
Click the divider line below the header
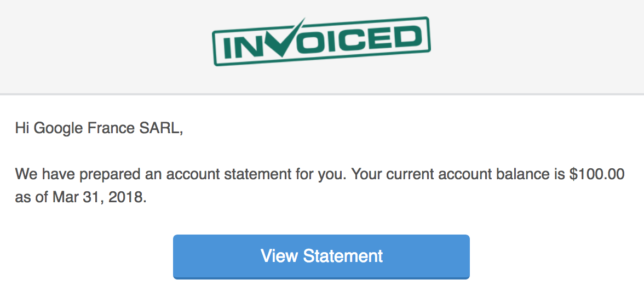click(322, 94)
